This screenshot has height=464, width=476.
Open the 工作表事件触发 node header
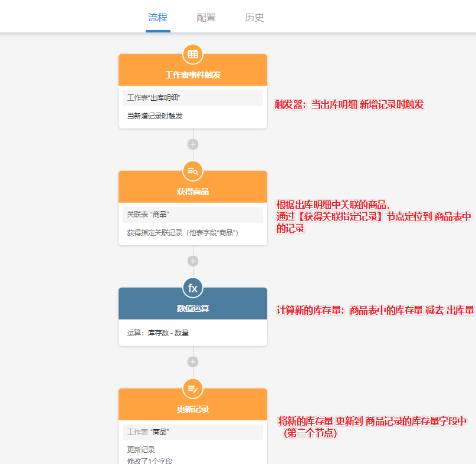point(193,75)
